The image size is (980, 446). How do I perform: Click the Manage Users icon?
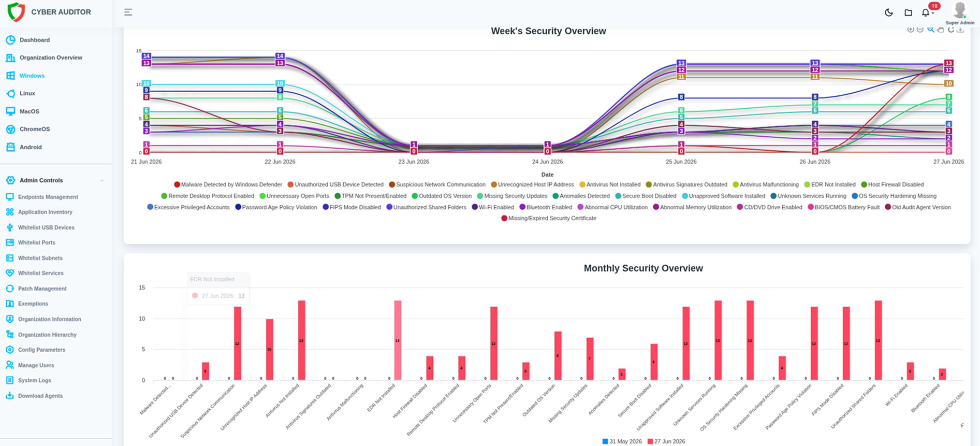coord(10,365)
